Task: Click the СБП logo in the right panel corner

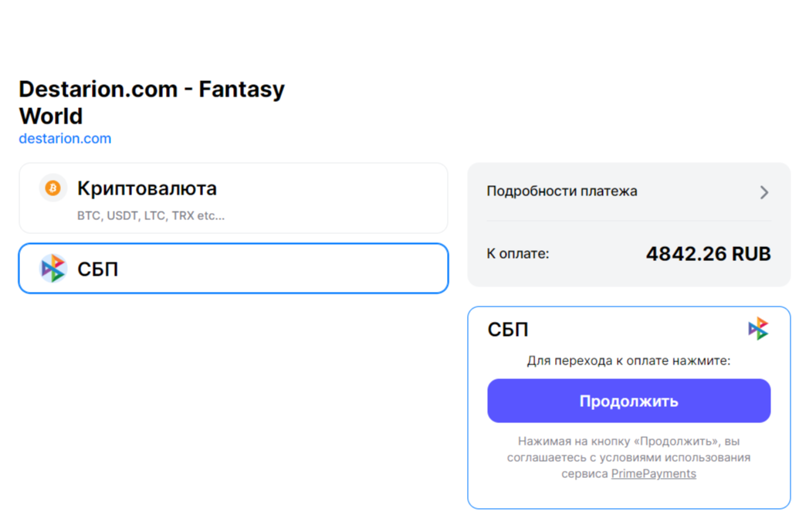Action: pyautogui.click(x=758, y=329)
